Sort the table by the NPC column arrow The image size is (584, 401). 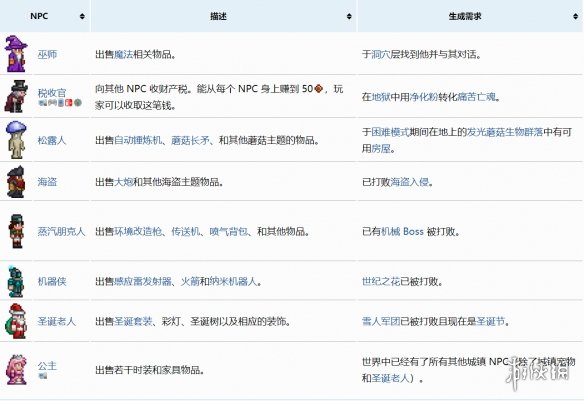(82, 16)
